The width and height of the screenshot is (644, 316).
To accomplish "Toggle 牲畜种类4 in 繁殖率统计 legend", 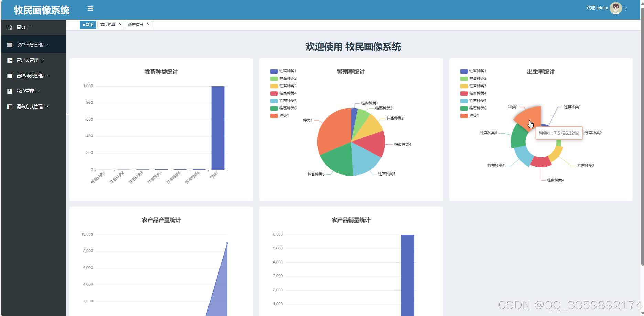I will click(x=283, y=93).
